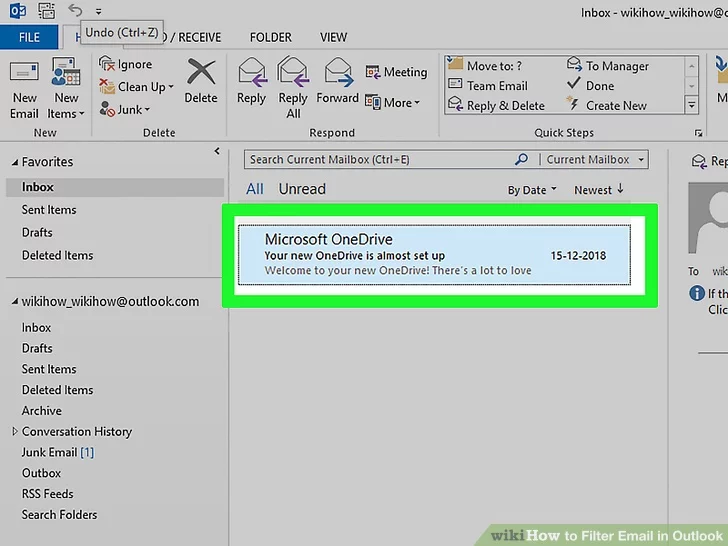Select Deleted Items under Favorites
Image resolution: width=728 pixels, height=546 pixels.
[x=57, y=255]
